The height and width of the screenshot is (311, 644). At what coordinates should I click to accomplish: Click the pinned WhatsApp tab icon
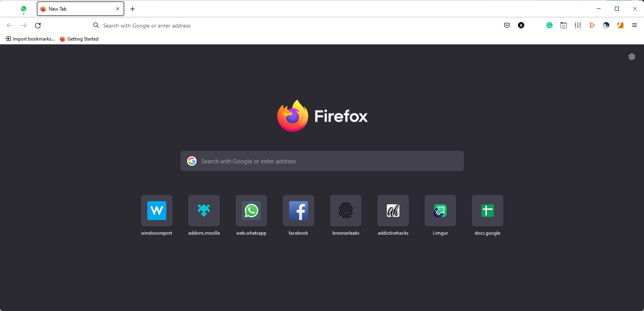pyautogui.click(x=24, y=9)
